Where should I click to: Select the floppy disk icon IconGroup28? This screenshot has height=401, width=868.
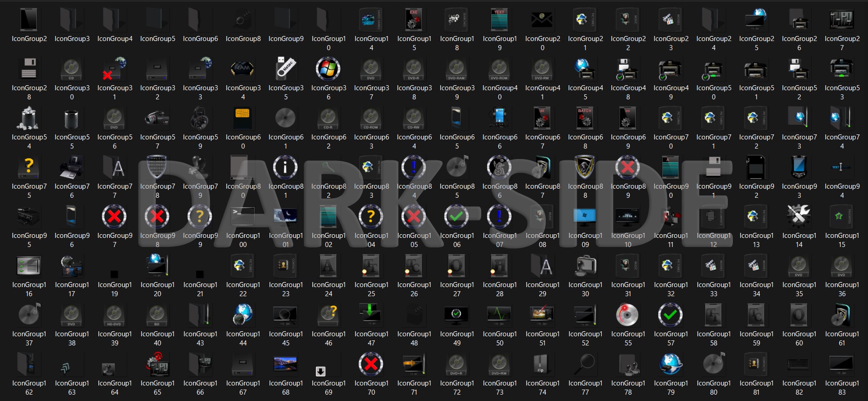(29, 69)
